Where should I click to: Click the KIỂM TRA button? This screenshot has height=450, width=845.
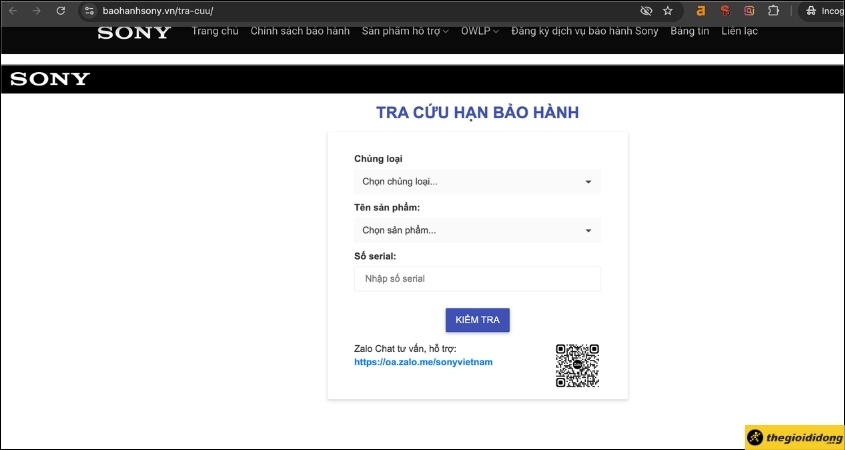[477, 320]
